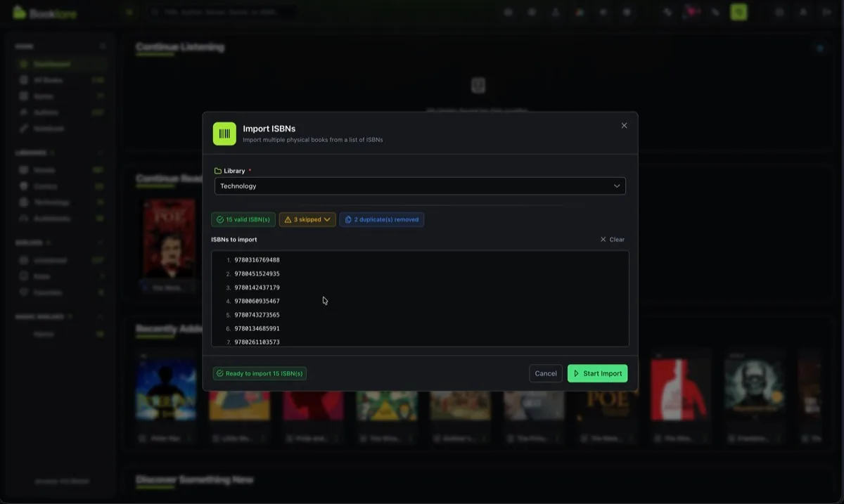Screen dimensions: 844x504
Task: Click the 15 valid ISBN(s) badge
Action: click(x=243, y=219)
